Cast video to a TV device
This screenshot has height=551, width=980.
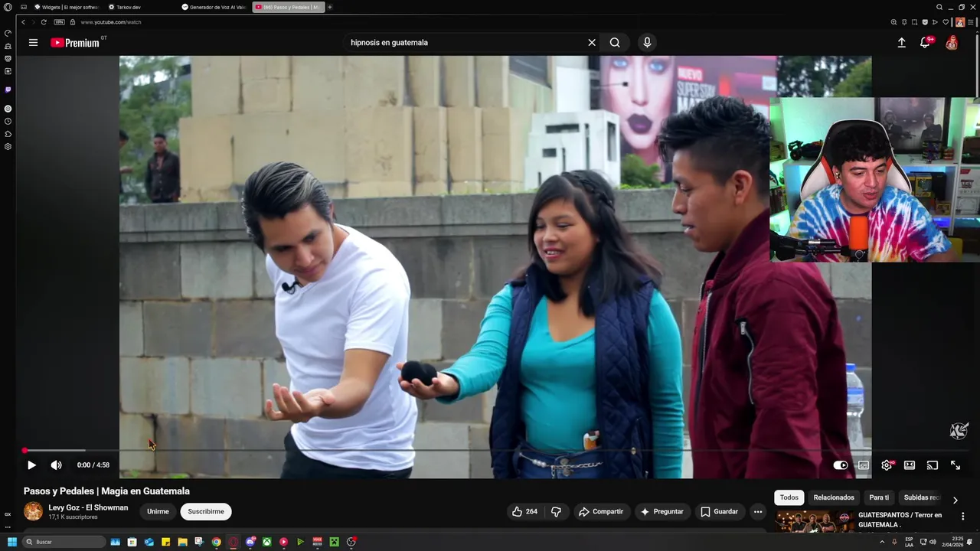933,465
